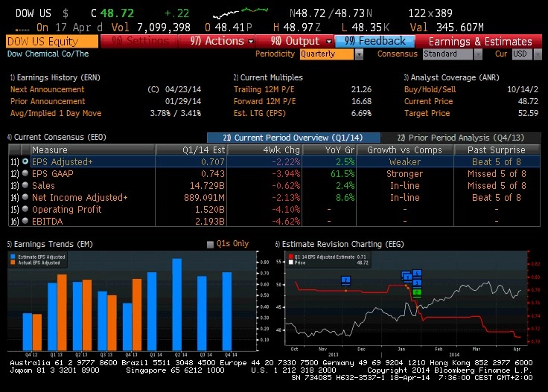This screenshot has height=392, width=548.
Task: Click the white Price legend swatch
Action: click(291, 263)
